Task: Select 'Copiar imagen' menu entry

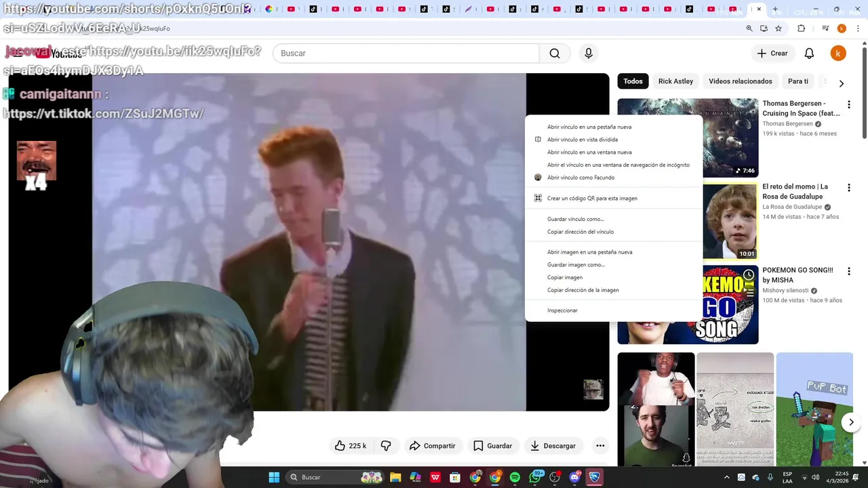Action: tap(614, 277)
